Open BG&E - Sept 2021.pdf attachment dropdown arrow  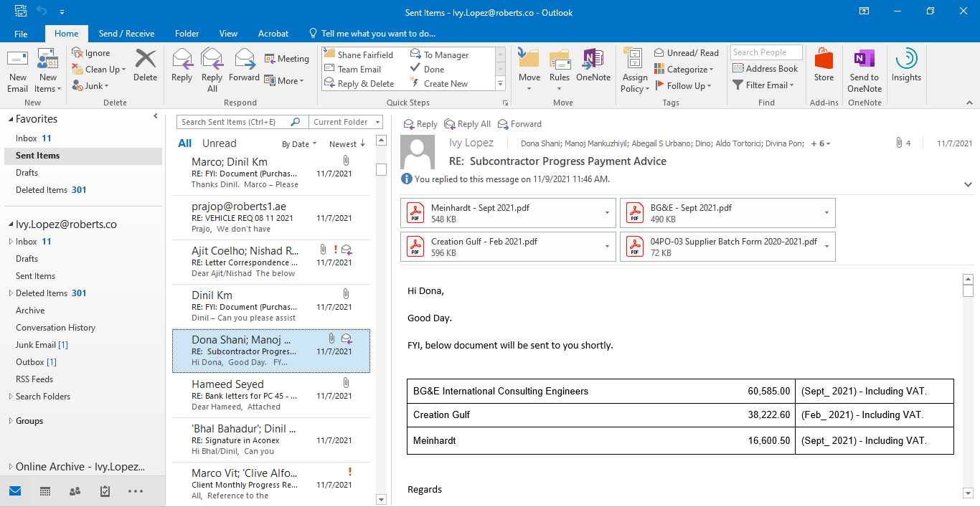(x=827, y=213)
